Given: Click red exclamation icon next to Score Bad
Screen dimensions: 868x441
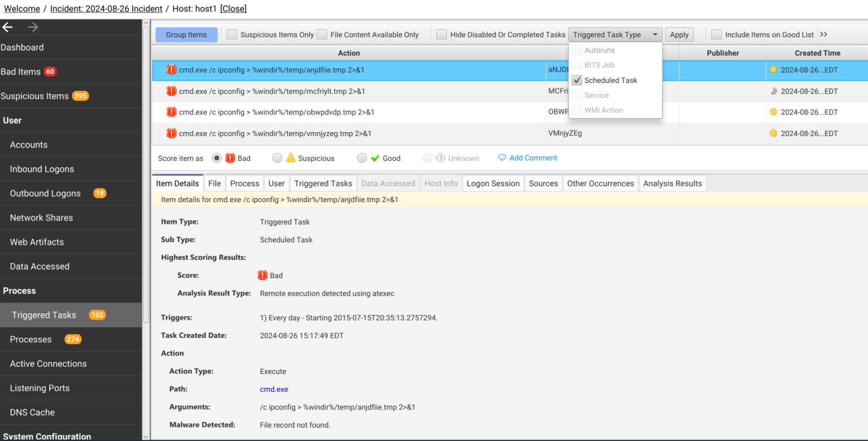Looking at the screenshot, I should click(262, 275).
